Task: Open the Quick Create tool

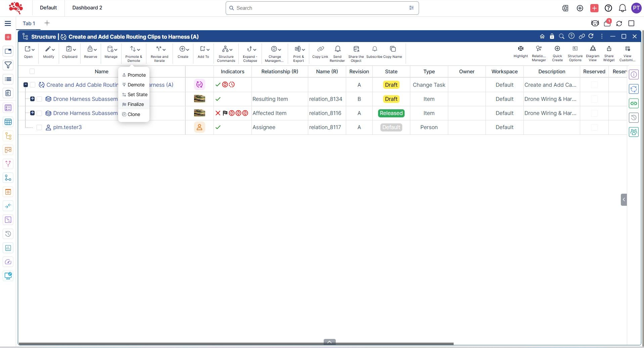Action: point(557,49)
